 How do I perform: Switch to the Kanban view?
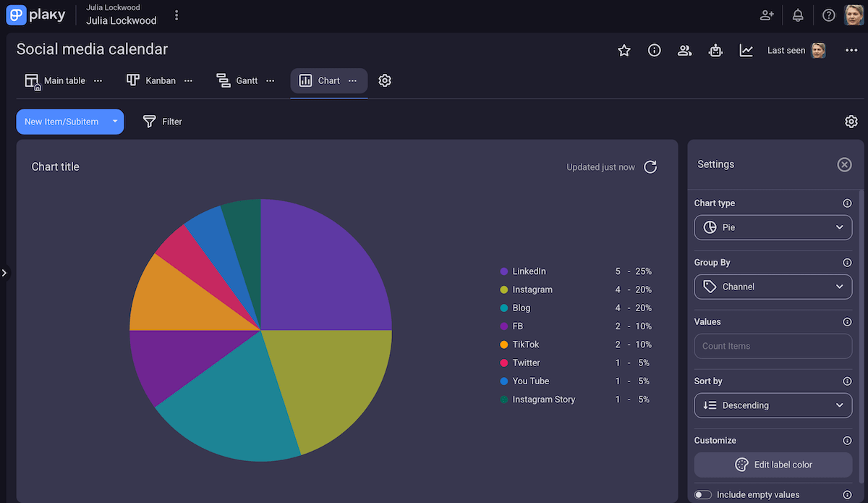(x=161, y=80)
